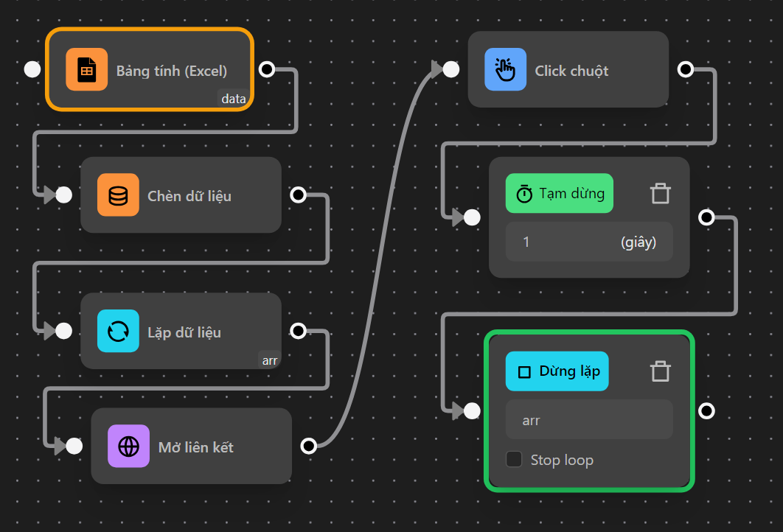Click the loop arrows icon on Lặp dữ liệu
The image size is (783, 532).
(118, 332)
